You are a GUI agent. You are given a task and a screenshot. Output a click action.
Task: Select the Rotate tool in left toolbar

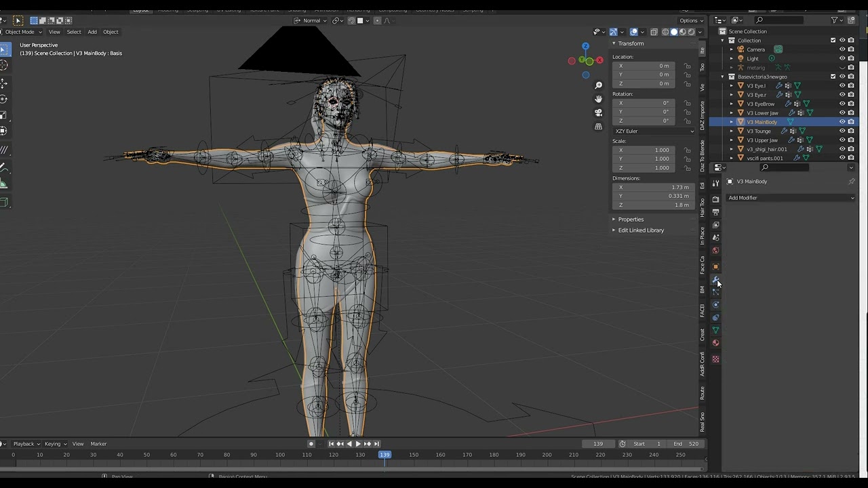click(3, 99)
